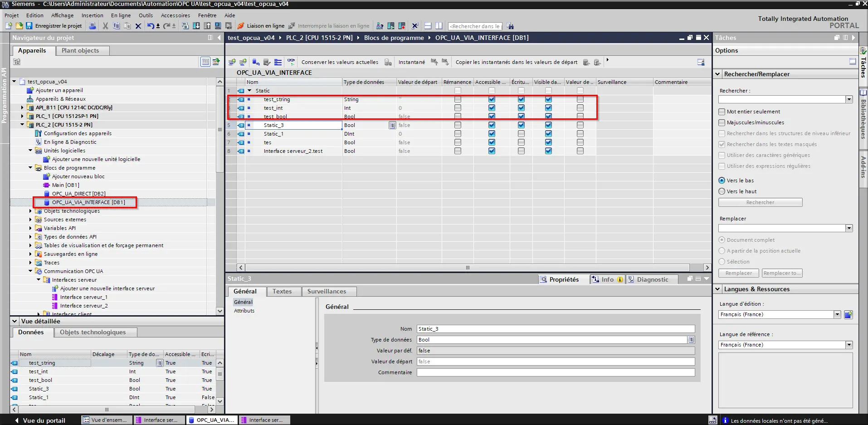
Task: Click the start CPU icon
Action: tap(390, 26)
